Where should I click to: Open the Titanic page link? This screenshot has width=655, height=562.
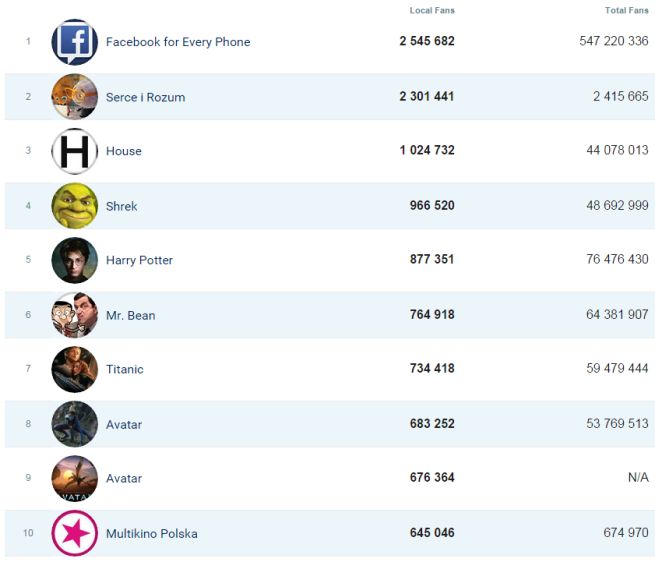[125, 369]
